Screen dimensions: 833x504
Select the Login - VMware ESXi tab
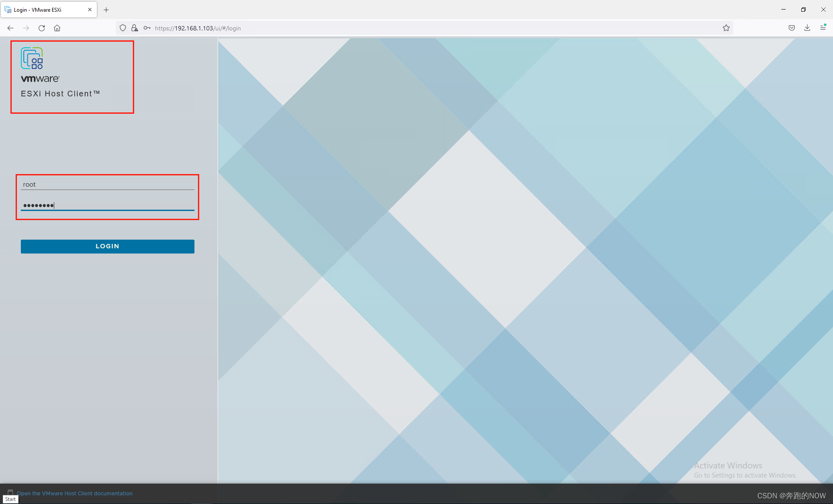point(49,10)
